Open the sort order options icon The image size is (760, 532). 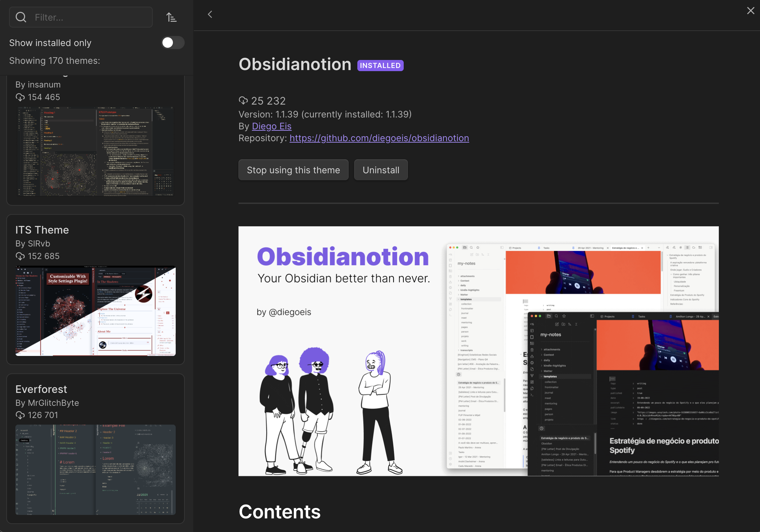pyautogui.click(x=171, y=17)
